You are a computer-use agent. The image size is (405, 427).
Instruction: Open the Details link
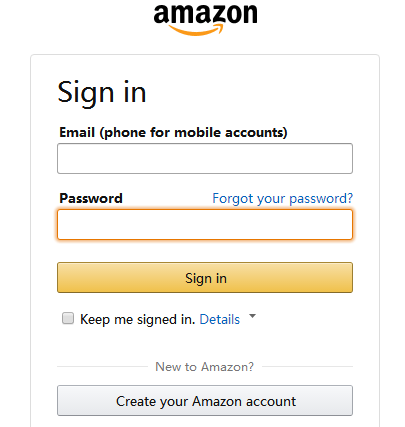coord(219,319)
